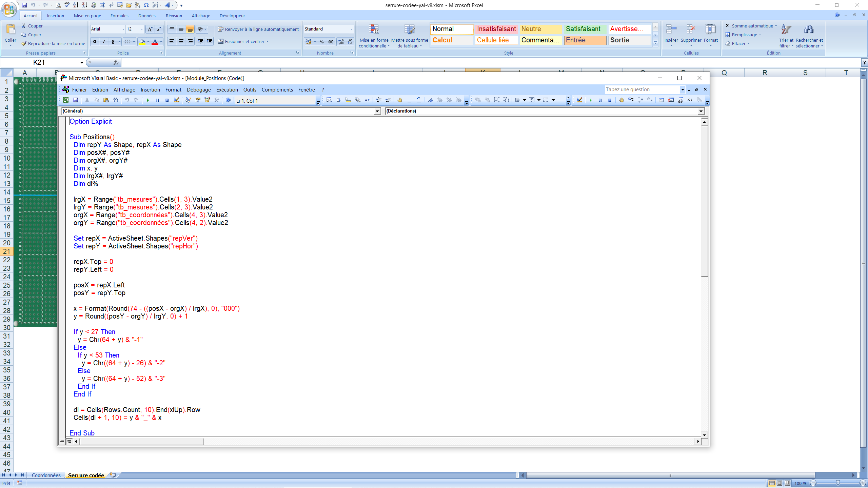This screenshot has height=488, width=868.
Task: Open the Outils menu in VBA editor
Action: 250,90
